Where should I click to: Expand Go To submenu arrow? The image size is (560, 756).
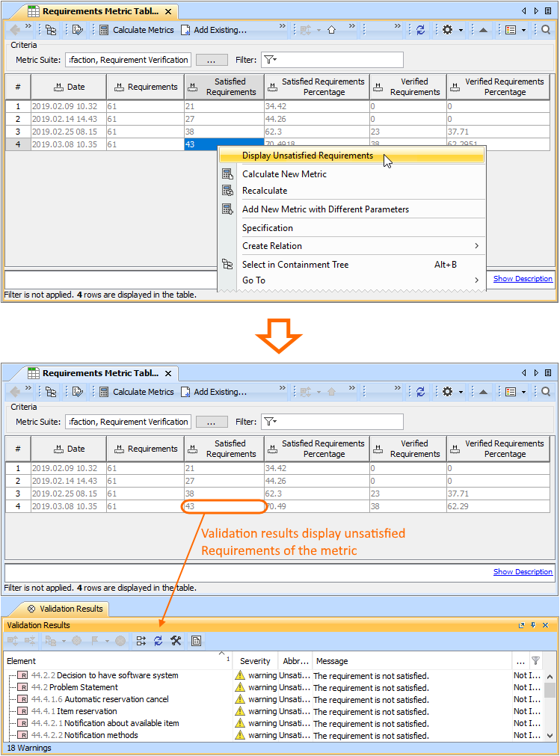point(476,280)
